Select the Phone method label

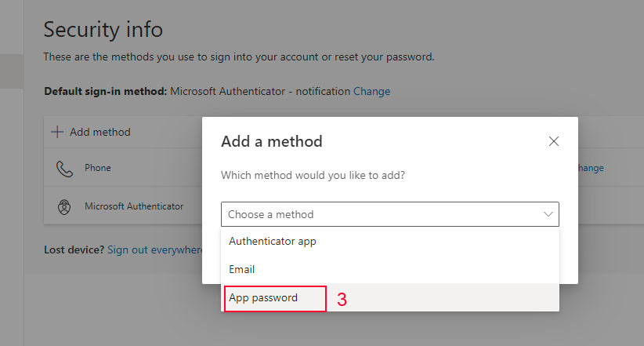98,168
